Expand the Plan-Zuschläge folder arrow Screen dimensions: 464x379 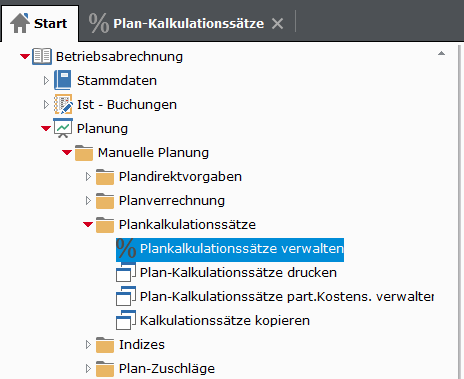(x=88, y=368)
